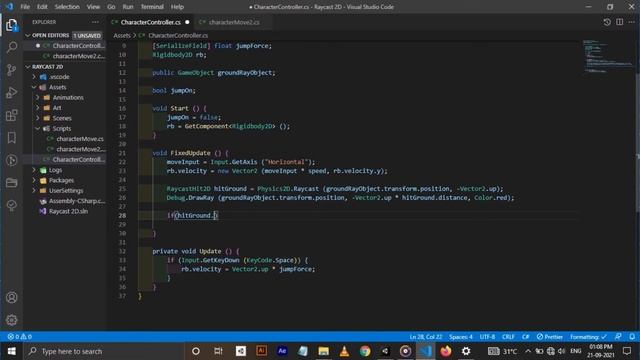640x360 pixels.
Task: Open editor more actions ellipsis
Action: [x=632, y=22]
